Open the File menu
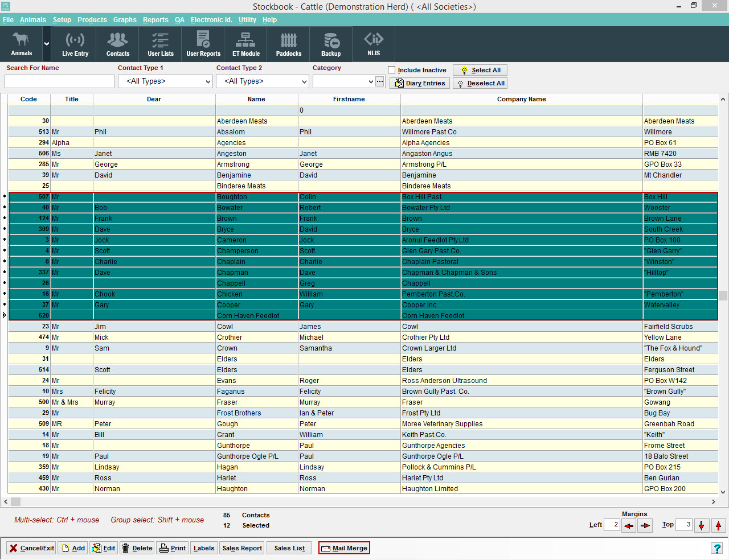729x560 pixels. point(8,19)
